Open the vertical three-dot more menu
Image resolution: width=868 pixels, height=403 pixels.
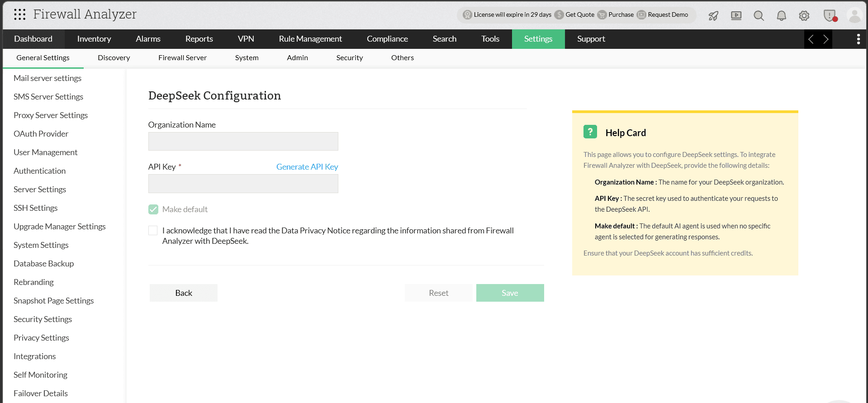tap(858, 39)
